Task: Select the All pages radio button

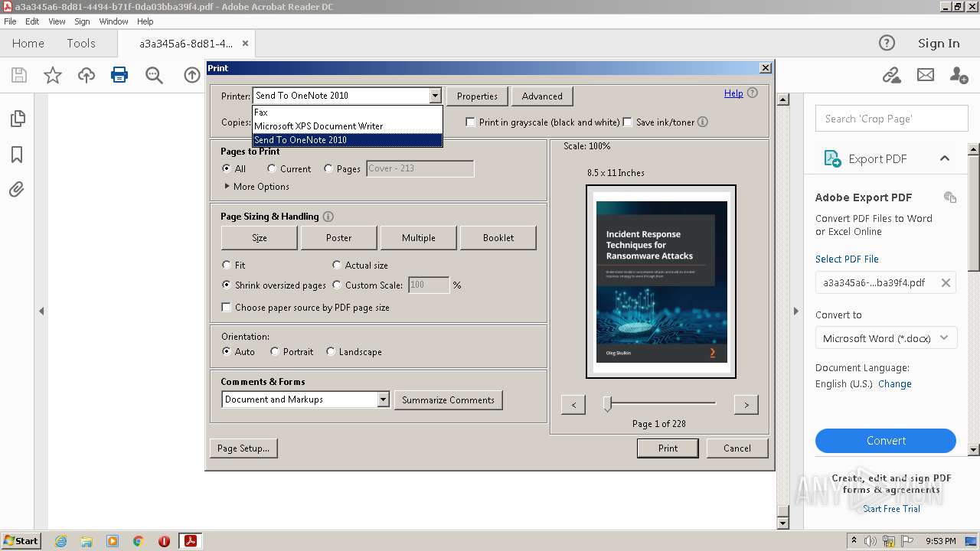Action: tap(227, 168)
